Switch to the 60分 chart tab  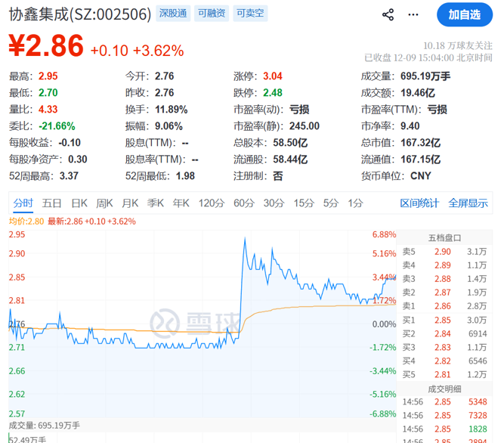tap(243, 203)
